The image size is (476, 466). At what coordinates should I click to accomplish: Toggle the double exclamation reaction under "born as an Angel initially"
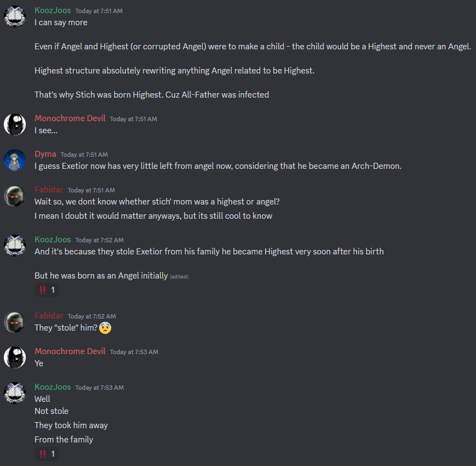coord(47,290)
